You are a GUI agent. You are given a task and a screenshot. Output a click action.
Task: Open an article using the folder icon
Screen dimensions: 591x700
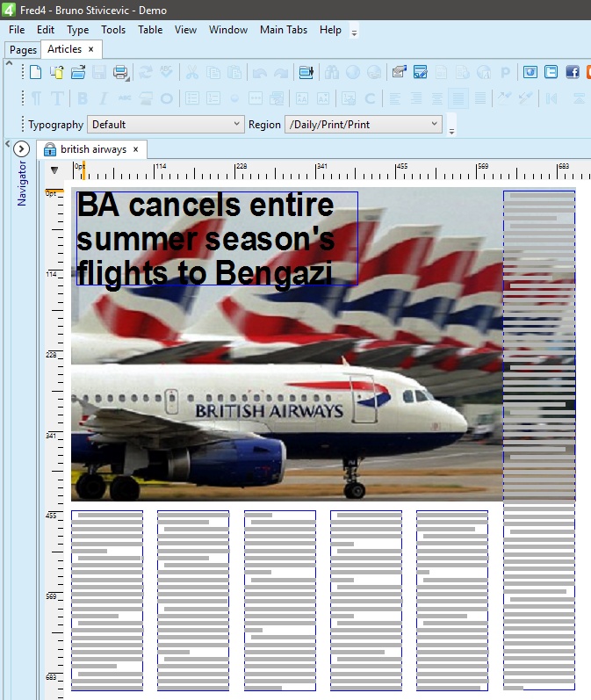coord(77,72)
